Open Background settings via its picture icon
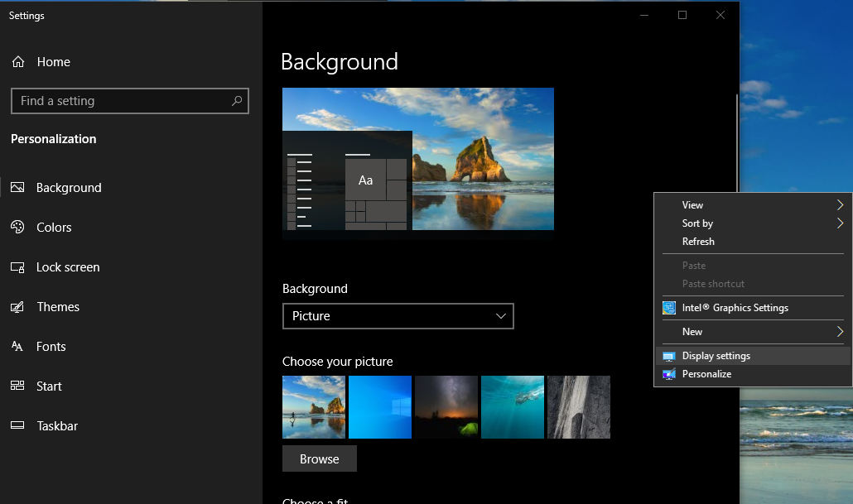This screenshot has height=504, width=853. click(x=17, y=188)
